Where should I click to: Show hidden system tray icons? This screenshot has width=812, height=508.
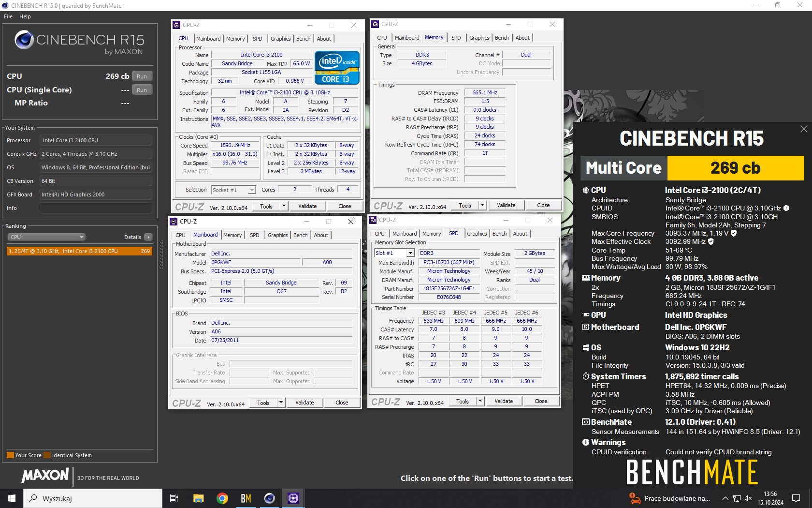725,498
